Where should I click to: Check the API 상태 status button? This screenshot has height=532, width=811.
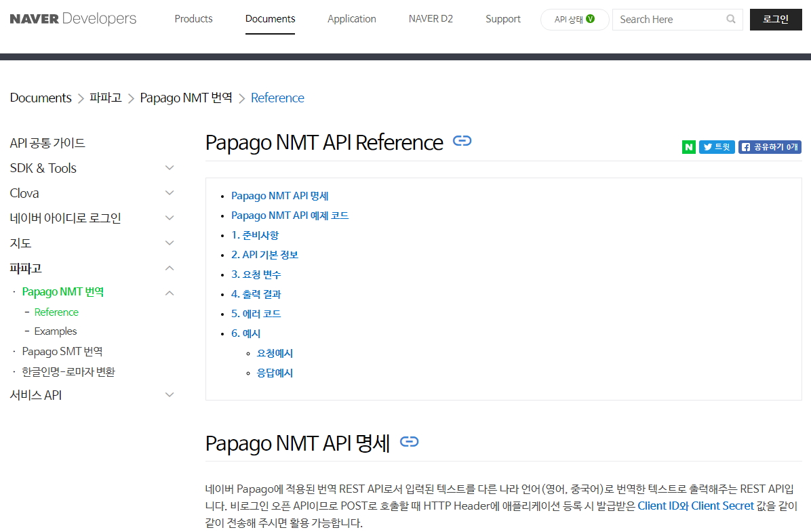click(x=574, y=20)
